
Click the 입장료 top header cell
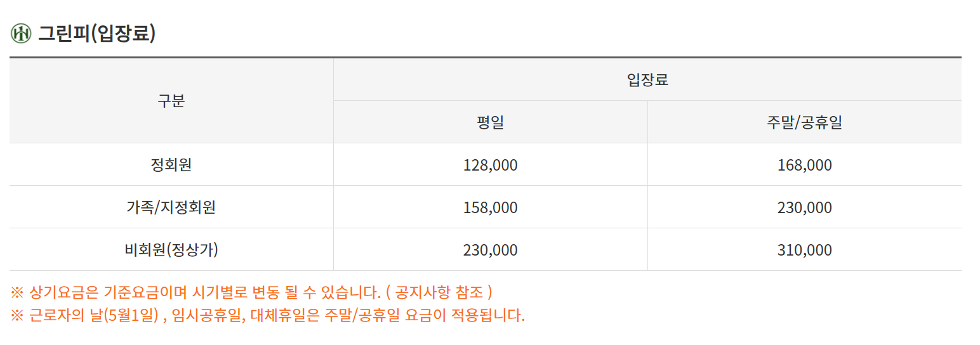click(x=647, y=80)
